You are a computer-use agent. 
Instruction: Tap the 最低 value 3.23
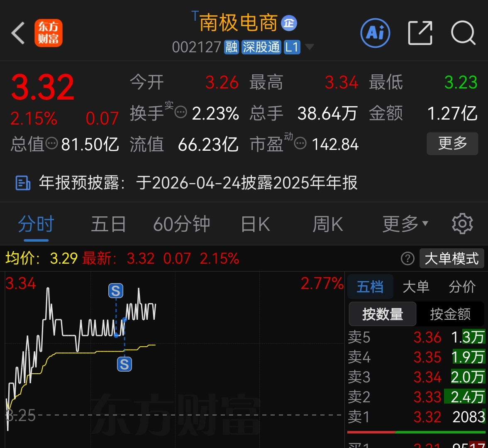(x=461, y=83)
